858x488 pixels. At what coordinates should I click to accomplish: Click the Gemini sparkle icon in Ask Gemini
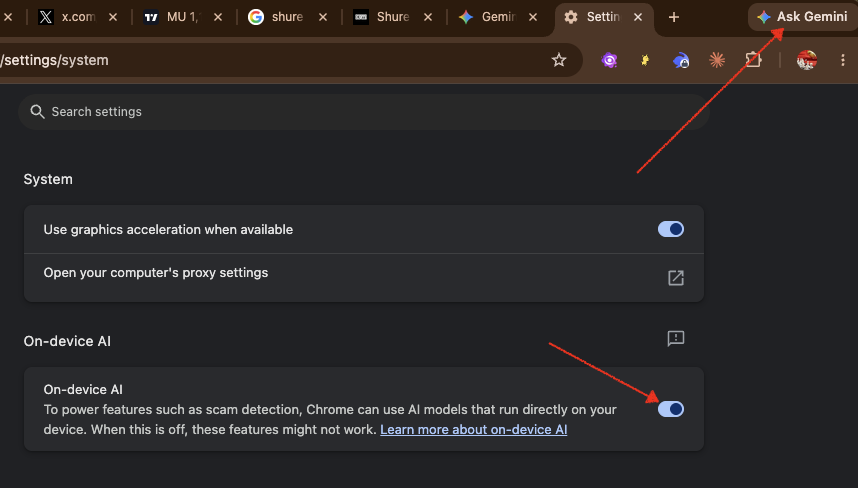764,18
